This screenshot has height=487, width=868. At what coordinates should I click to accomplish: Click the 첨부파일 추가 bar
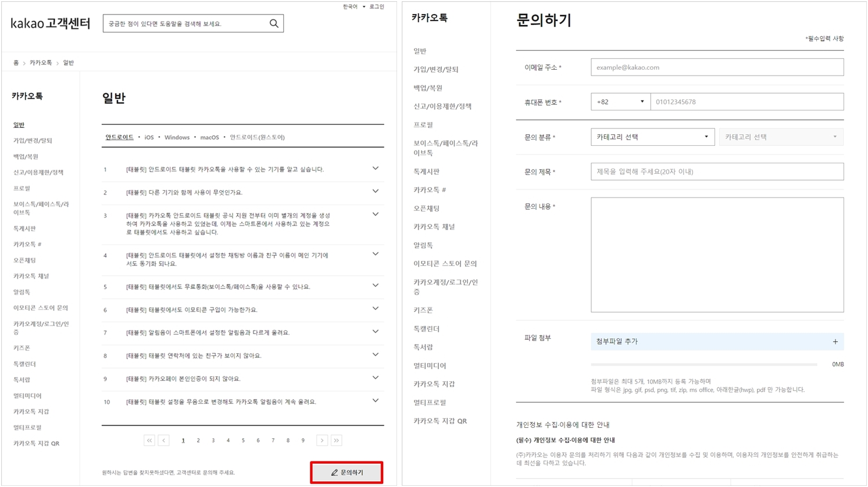(x=717, y=342)
